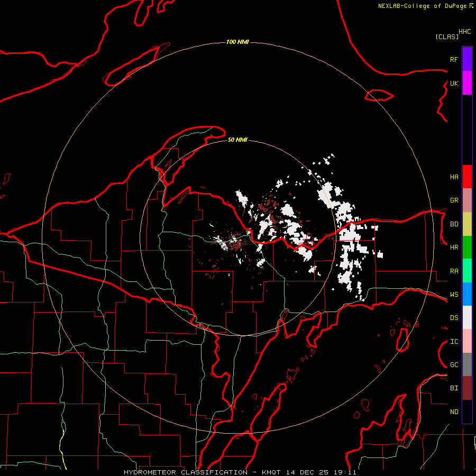Click the HA red legend swatch

tap(467, 177)
